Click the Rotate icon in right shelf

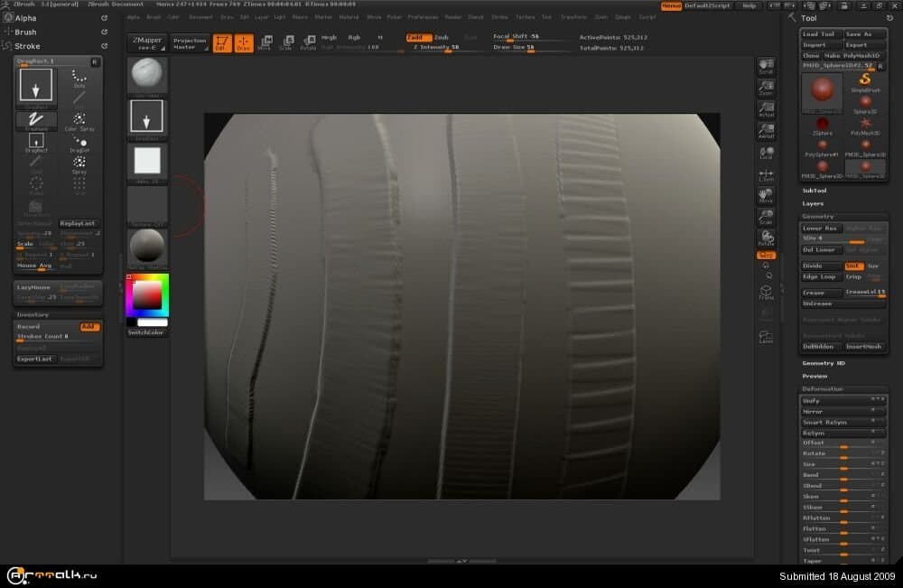[x=766, y=238]
